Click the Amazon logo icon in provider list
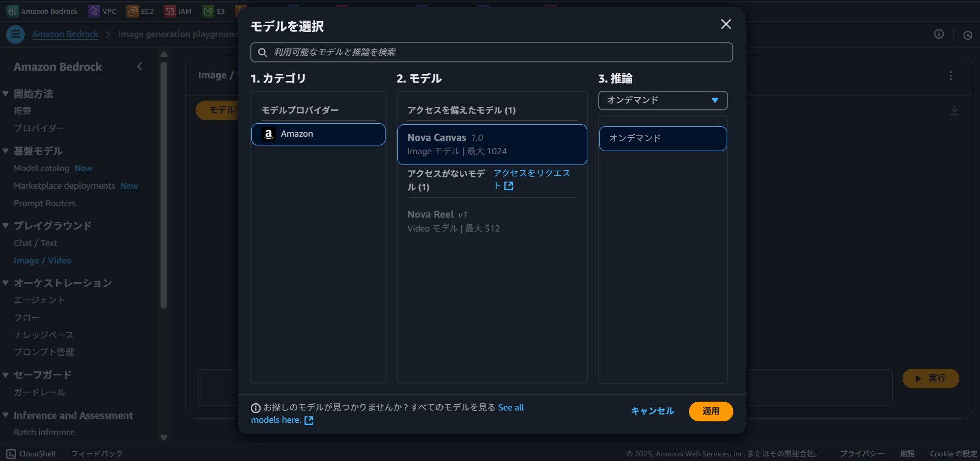The width and height of the screenshot is (980, 461). [268, 134]
